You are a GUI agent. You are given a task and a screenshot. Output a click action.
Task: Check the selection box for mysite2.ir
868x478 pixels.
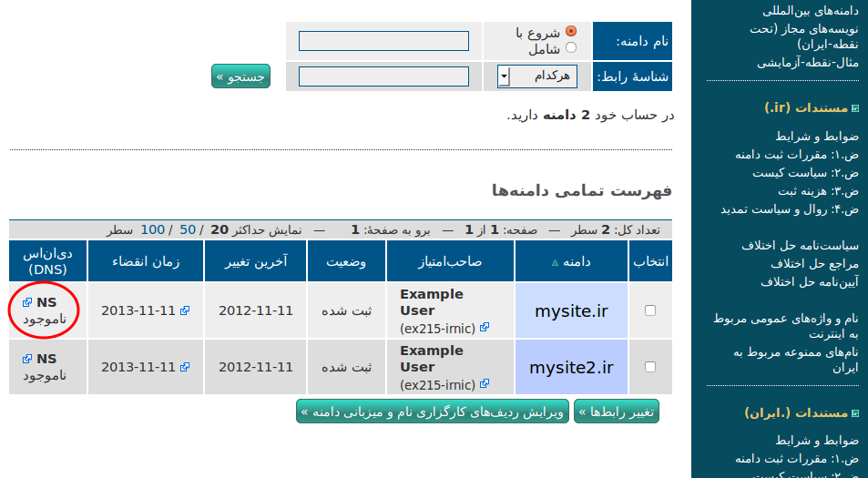pos(650,367)
